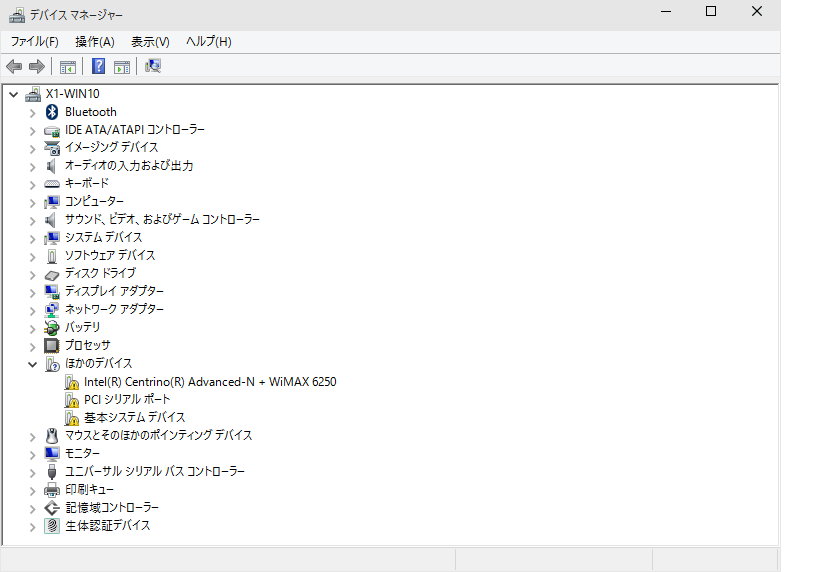Expand the ネットワーク アダプター node
819x572 pixels.
tap(32, 311)
